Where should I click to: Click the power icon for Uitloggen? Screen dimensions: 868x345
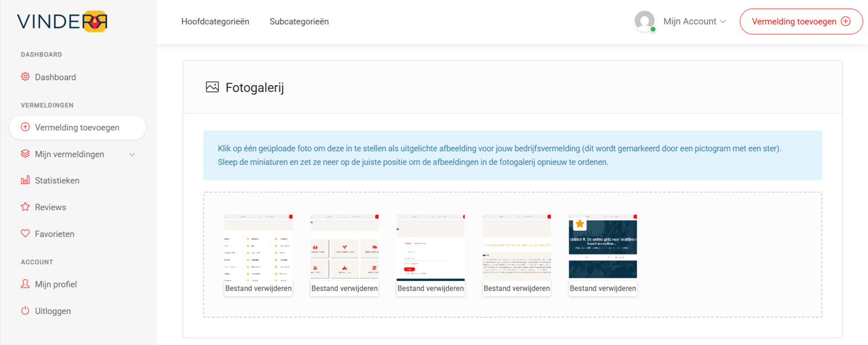point(25,311)
